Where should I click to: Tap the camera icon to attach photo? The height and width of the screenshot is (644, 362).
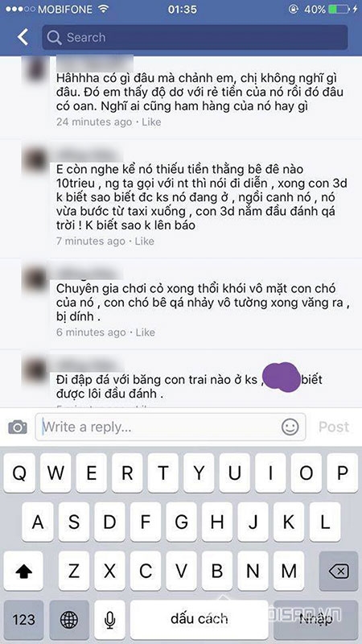click(x=18, y=427)
